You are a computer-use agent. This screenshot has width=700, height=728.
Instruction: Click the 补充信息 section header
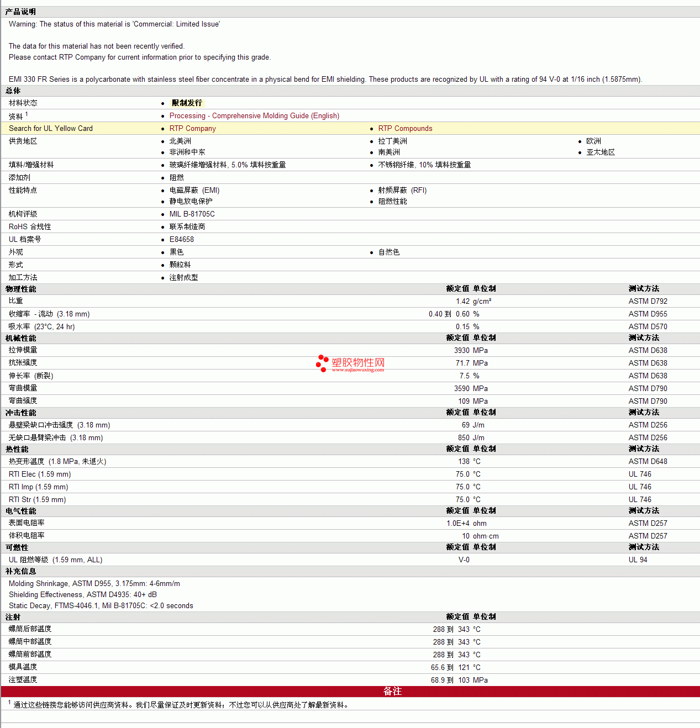tap(21, 571)
